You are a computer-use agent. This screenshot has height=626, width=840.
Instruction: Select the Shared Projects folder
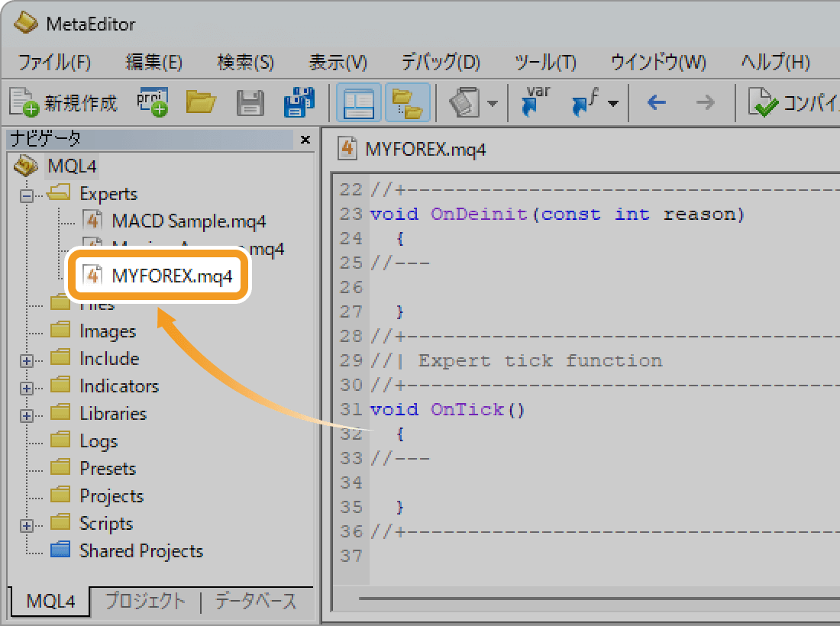pos(141,551)
